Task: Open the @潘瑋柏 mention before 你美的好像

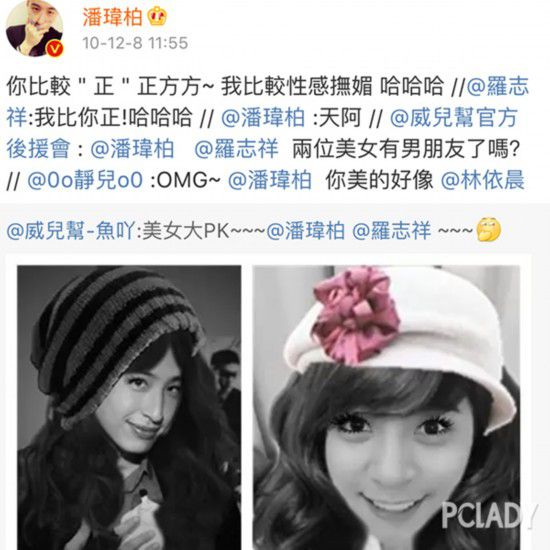Action: click(269, 180)
